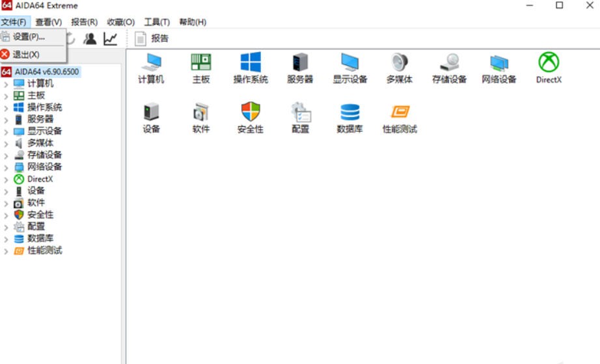The height and width of the screenshot is (364, 600).
Task: Expand the 性能测试 tree node
Action: pos(6,251)
